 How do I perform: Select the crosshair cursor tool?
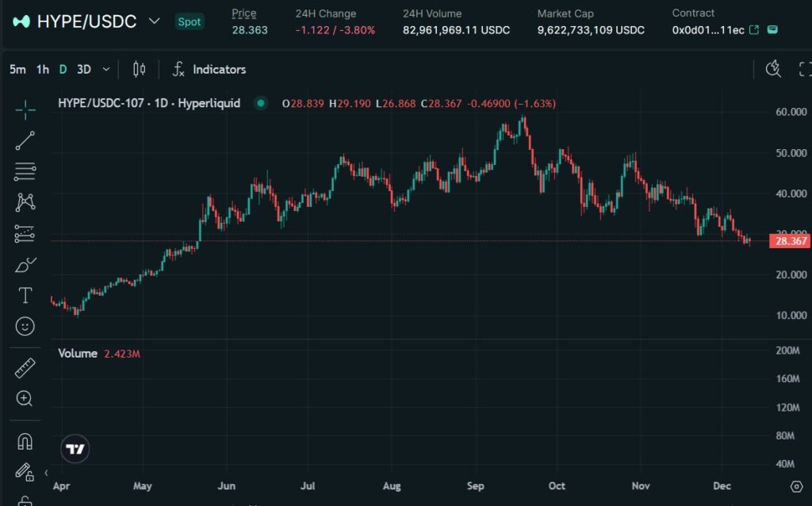click(25, 110)
